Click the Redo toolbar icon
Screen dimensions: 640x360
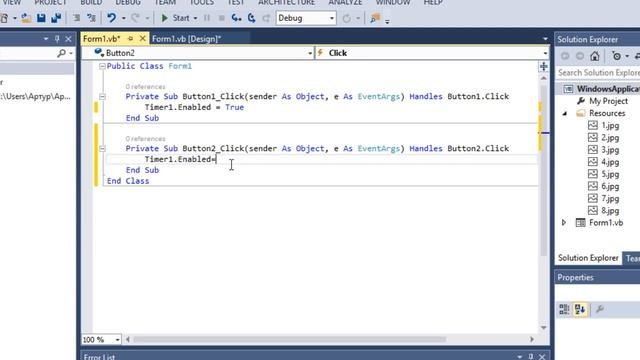135,18
